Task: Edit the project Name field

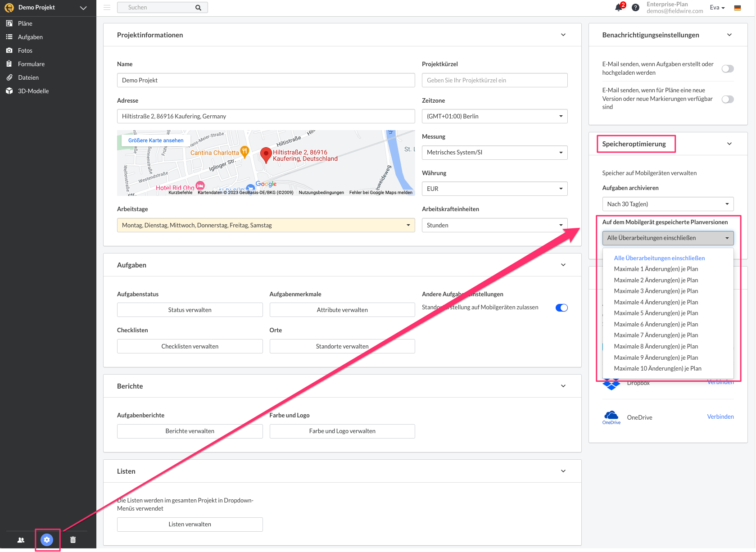Action: pos(266,80)
